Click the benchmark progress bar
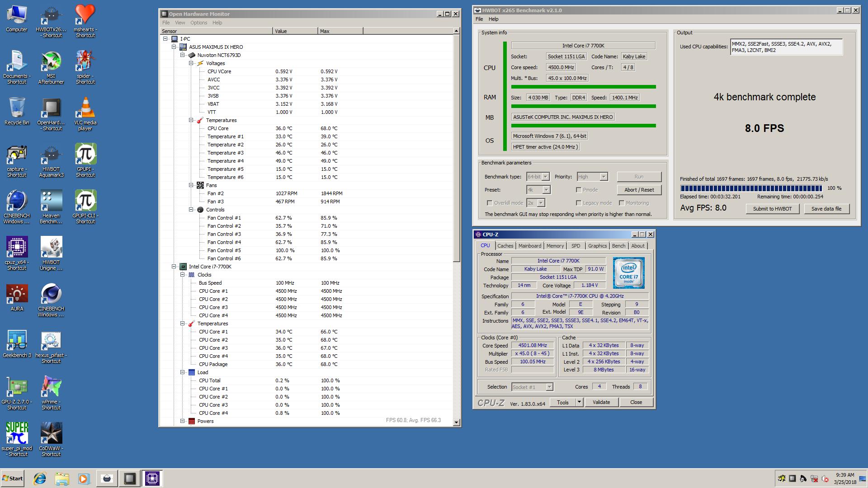This screenshot has width=868, height=488. [x=751, y=188]
